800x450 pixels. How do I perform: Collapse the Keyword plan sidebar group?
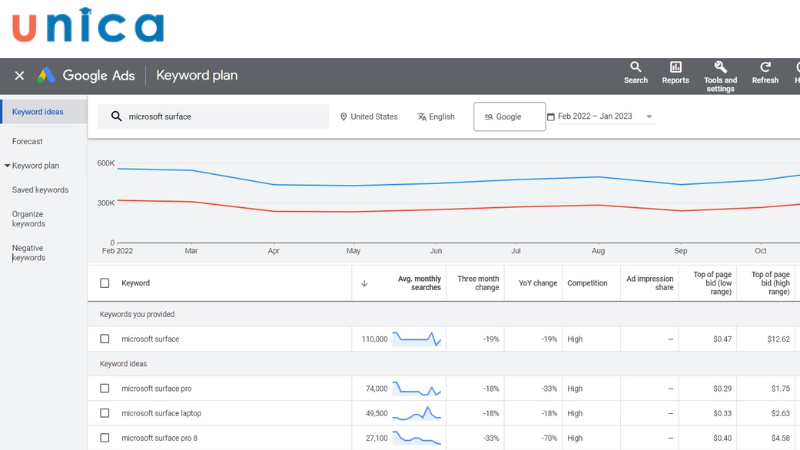(7, 166)
